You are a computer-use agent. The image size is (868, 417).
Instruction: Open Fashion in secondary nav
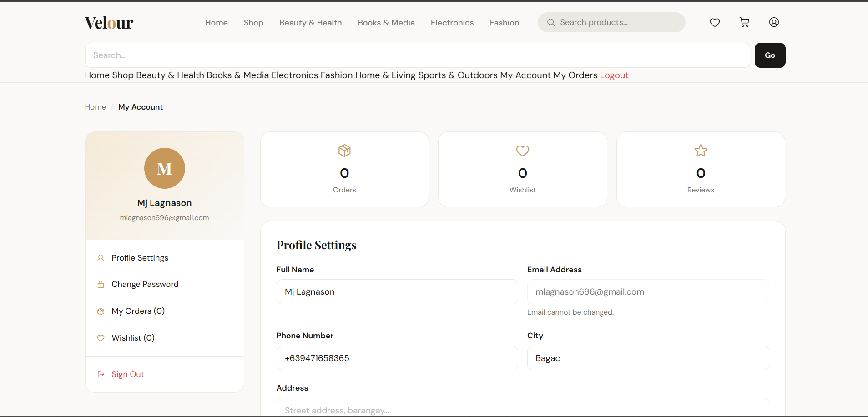point(337,75)
